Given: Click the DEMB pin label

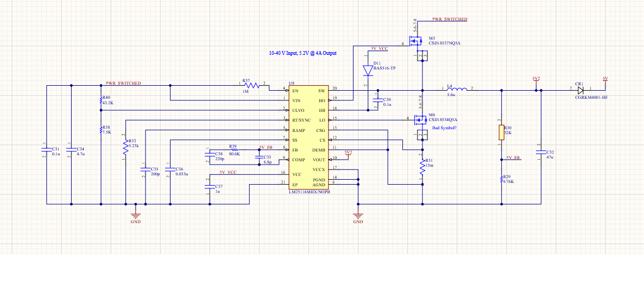Looking at the screenshot, I should pyautogui.click(x=319, y=150).
